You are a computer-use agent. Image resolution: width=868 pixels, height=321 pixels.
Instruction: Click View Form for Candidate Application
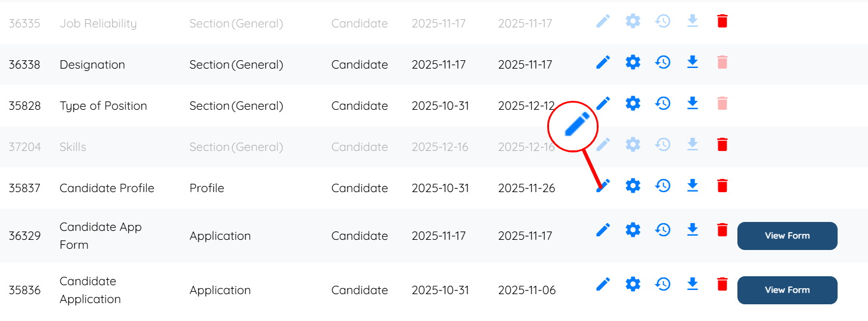pyautogui.click(x=787, y=290)
